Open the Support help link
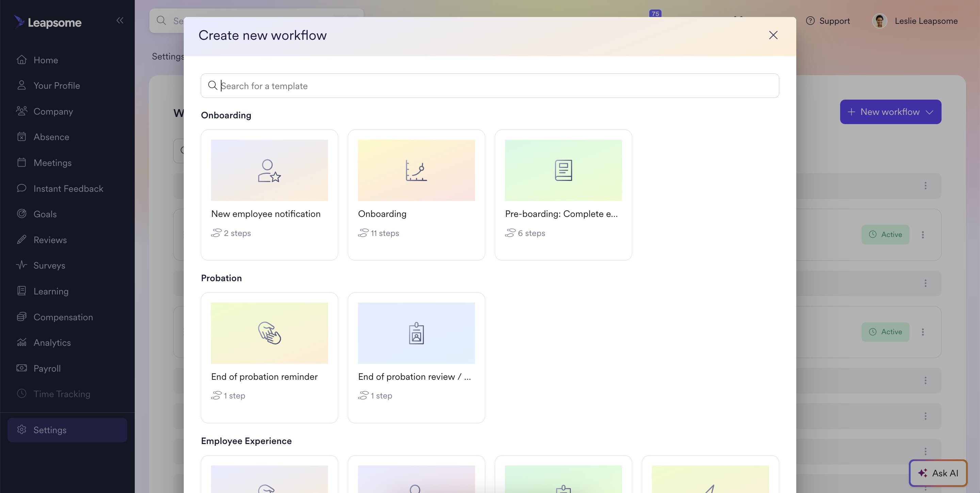 coord(828,21)
